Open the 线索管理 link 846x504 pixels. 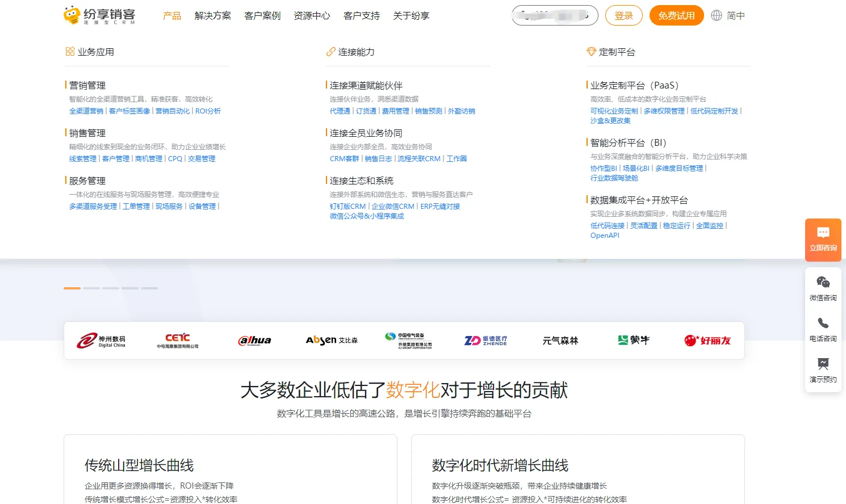click(x=83, y=159)
